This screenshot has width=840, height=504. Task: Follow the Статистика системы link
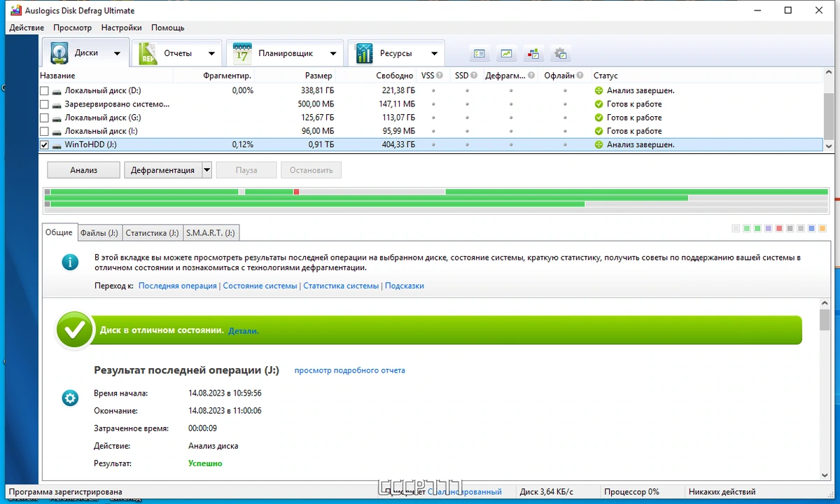[341, 286]
